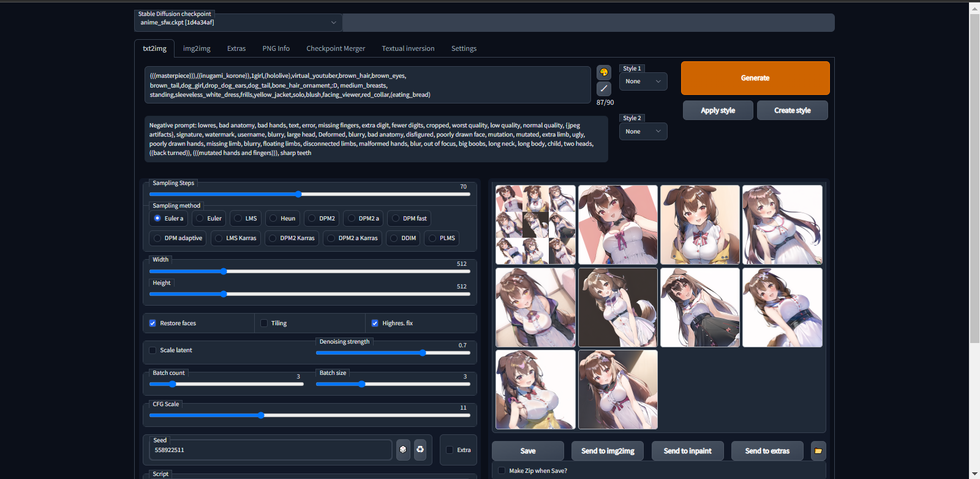Click the Denoising strength slider handle
Screen dimensions: 980x479
[x=423, y=353]
